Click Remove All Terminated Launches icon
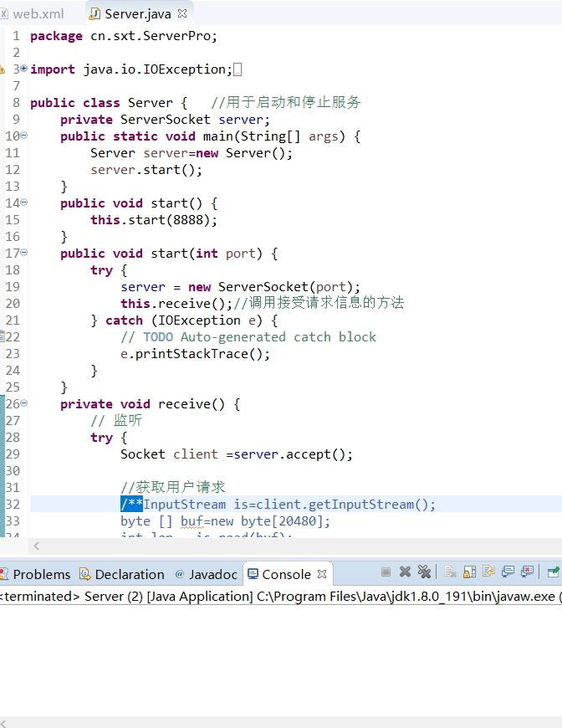562x728 pixels. tap(424, 572)
